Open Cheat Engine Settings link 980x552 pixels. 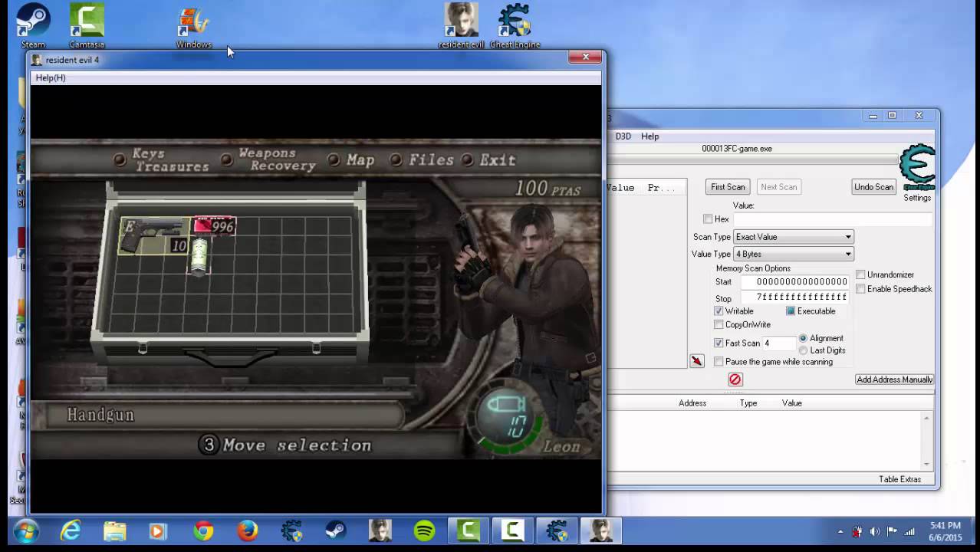pyautogui.click(x=917, y=198)
